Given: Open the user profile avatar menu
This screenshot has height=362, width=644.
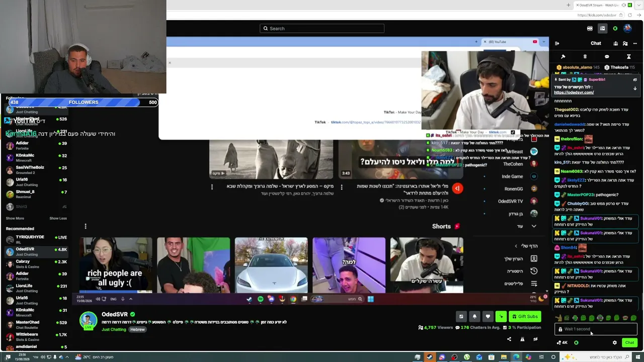Looking at the screenshot, I should [627, 28].
